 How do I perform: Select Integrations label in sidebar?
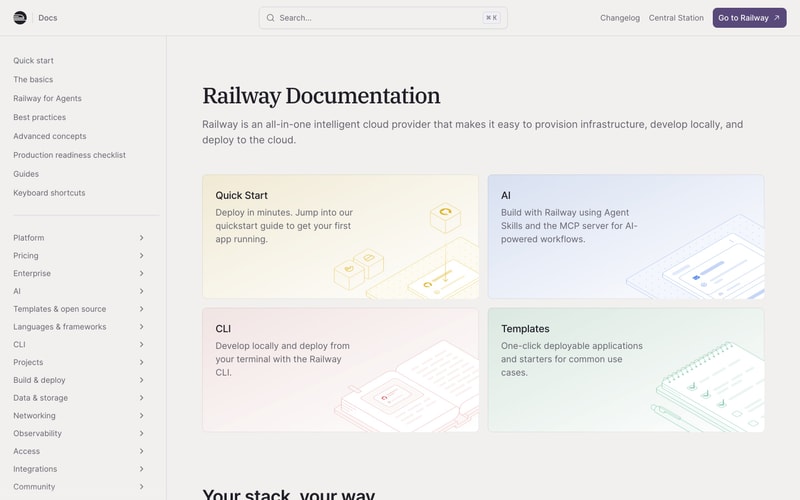pyautogui.click(x=35, y=469)
